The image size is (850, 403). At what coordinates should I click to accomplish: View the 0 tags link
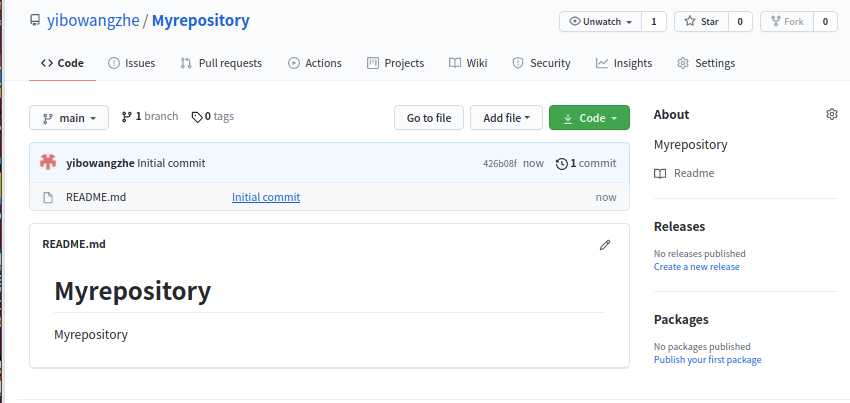(x=213, y=117)
